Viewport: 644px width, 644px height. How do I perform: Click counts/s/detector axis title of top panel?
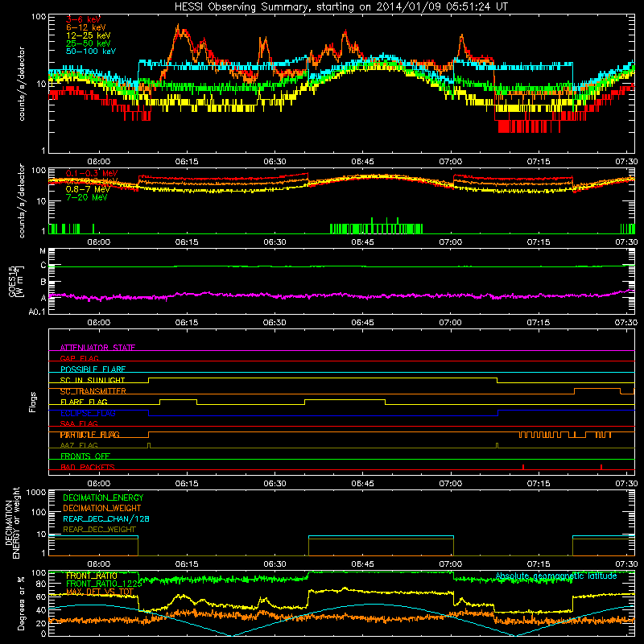click(x=22, y=84)
